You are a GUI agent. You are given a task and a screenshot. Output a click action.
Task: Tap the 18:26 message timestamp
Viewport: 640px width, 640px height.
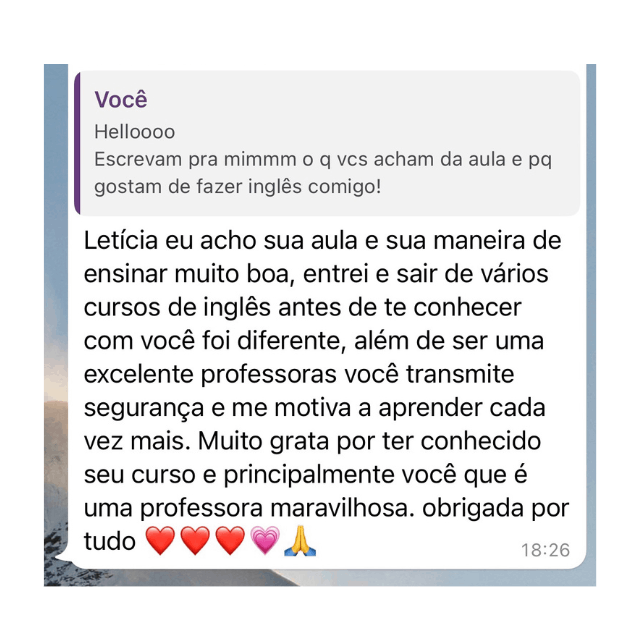[x=545, y=550]
